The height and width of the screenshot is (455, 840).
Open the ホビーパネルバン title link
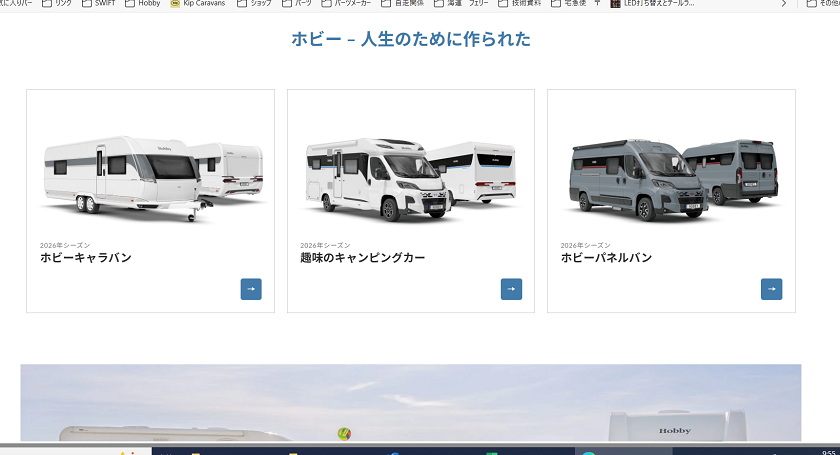(x=606, y=258)
